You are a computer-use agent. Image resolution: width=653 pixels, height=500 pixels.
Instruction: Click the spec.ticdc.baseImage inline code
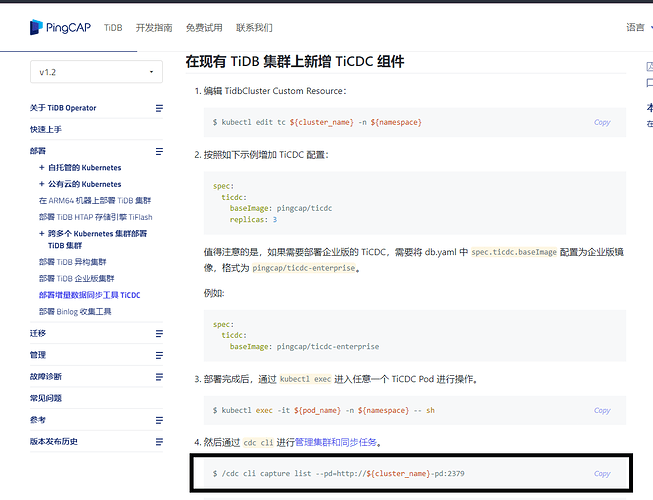[x=514, y=252]
